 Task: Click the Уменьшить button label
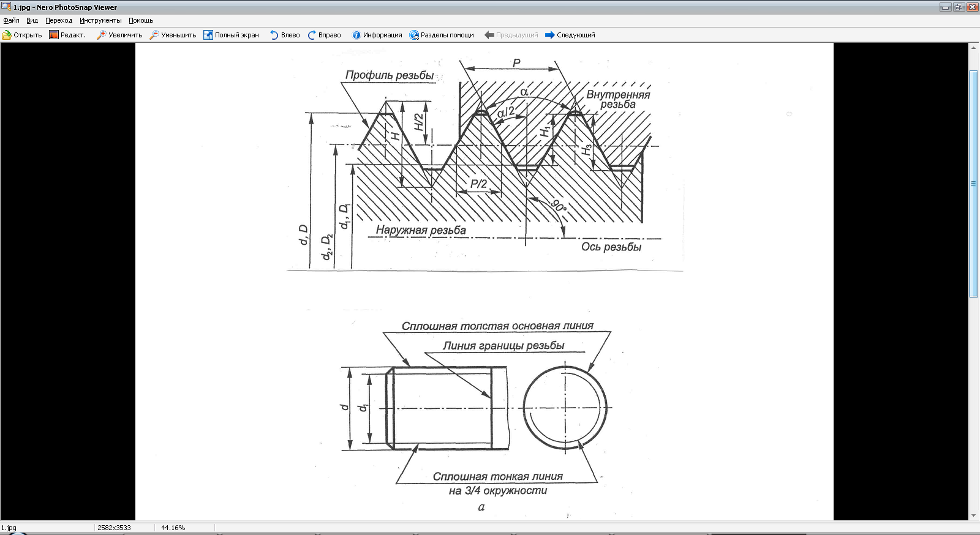coord(179,35)
